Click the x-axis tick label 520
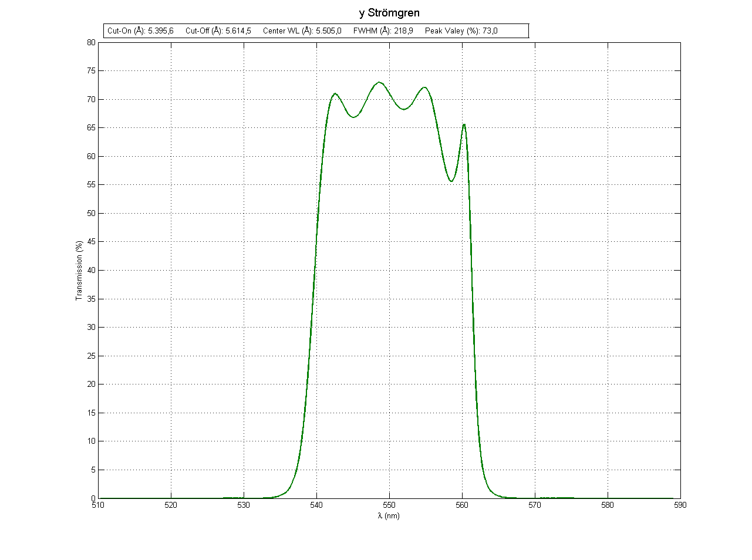Viewport: 752px width, 560px height. 171,505
